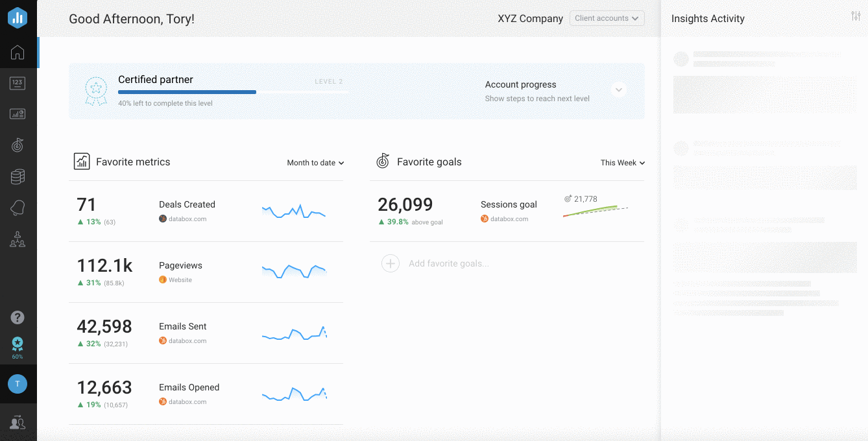
Task: Click the Alerts bell icon
Action: coord(18,207)
